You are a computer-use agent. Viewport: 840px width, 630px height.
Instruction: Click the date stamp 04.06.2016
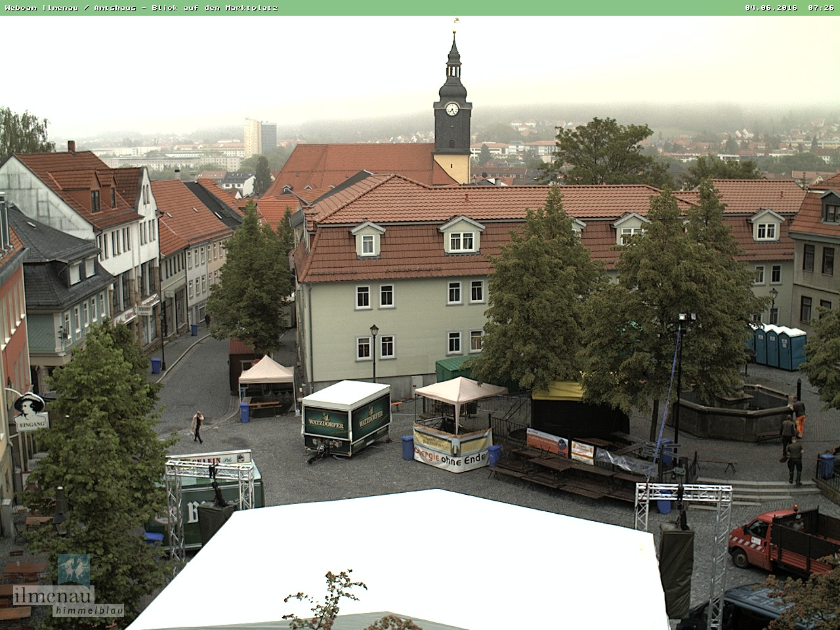point(771,8)
